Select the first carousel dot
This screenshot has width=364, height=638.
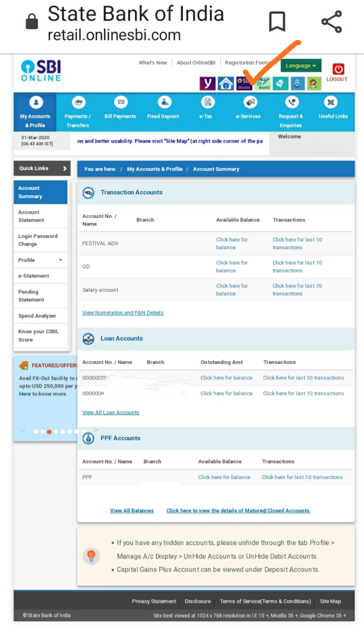tap(35, 432)
